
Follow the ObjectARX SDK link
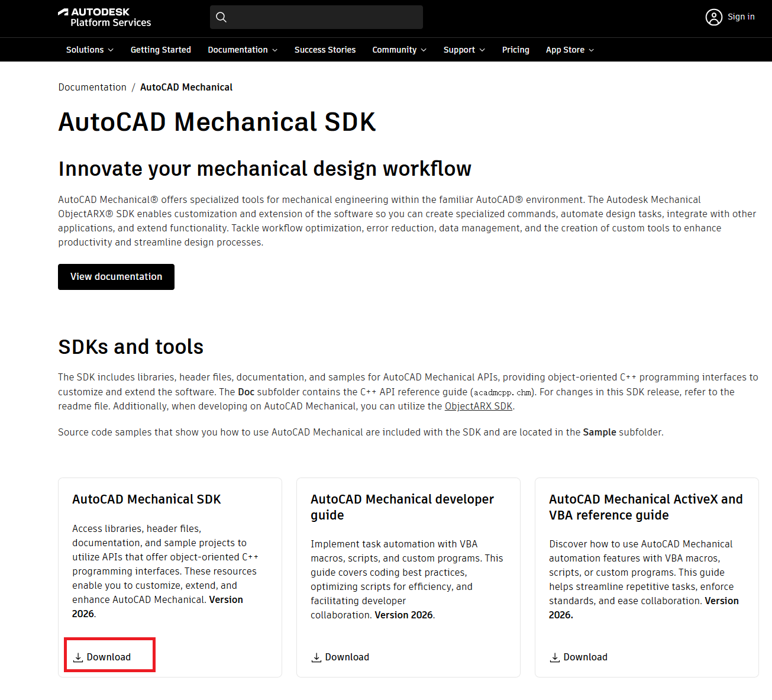pos(478,406)
